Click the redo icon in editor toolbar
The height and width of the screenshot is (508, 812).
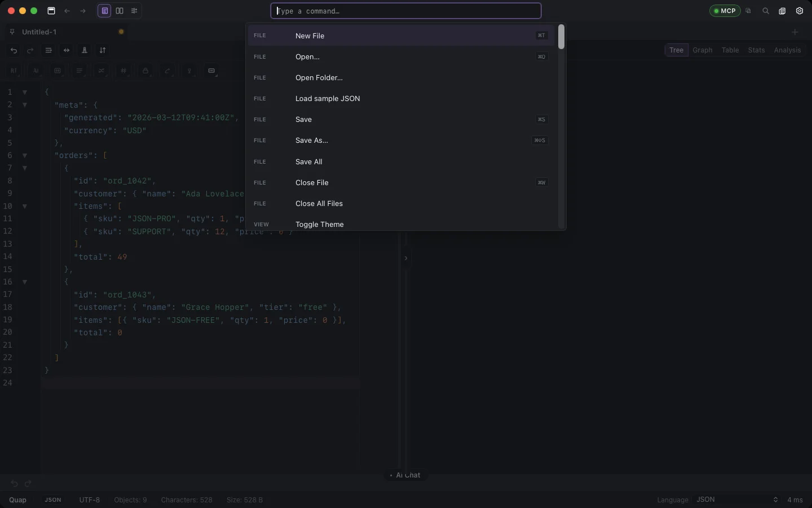pos(30,50)
